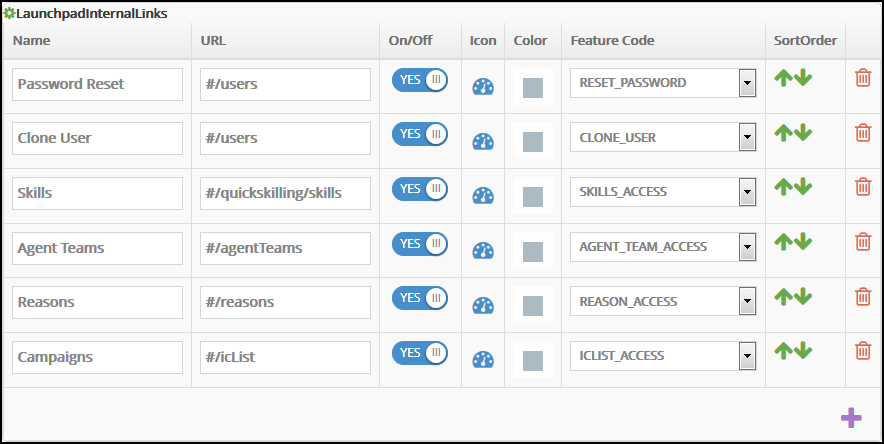This screenshot has height=444, width=884.
Task: Click the Agent Teams name field
Action: (x=98, y=247)
